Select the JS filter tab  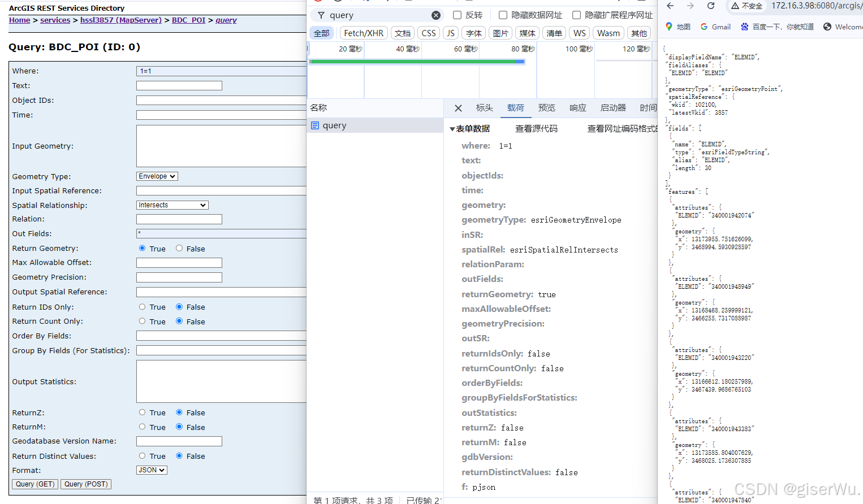[x=451, y=33]
